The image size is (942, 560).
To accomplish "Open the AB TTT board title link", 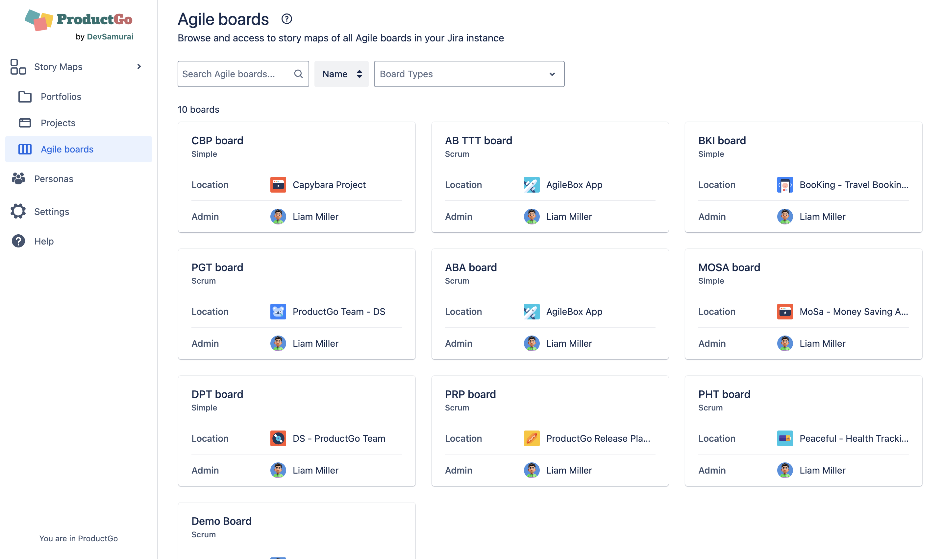I will [x=478, y=141].
